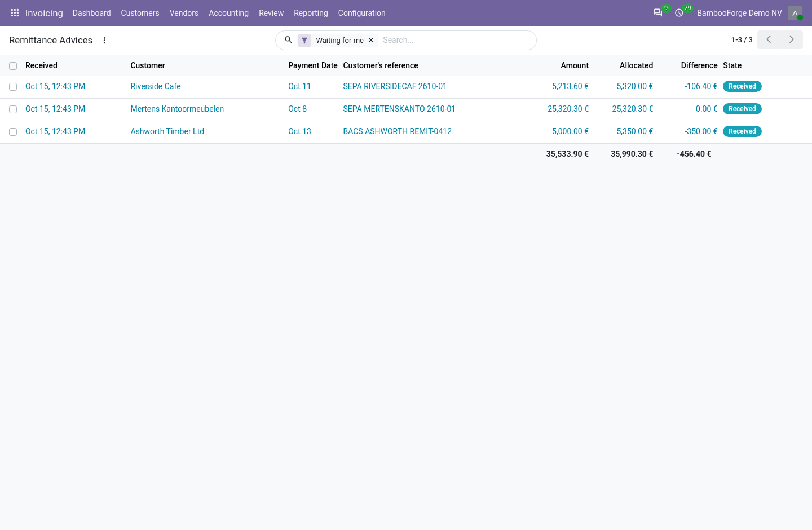Select the Riverside Cafe row checkbox
Viewport: 812px width, 530px height.
[13, 87]
